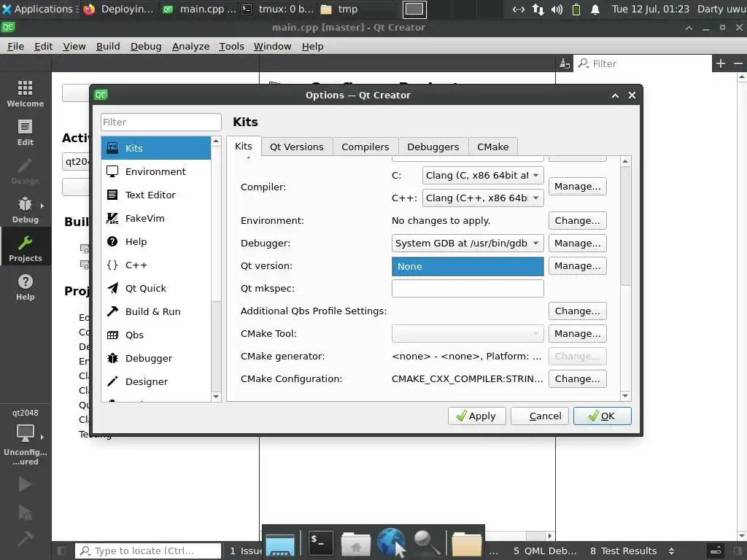Image resolution: width=747 pixels, height=560 pixels.
Task: Open Qt Quick options category
Action: coord(156,288)
